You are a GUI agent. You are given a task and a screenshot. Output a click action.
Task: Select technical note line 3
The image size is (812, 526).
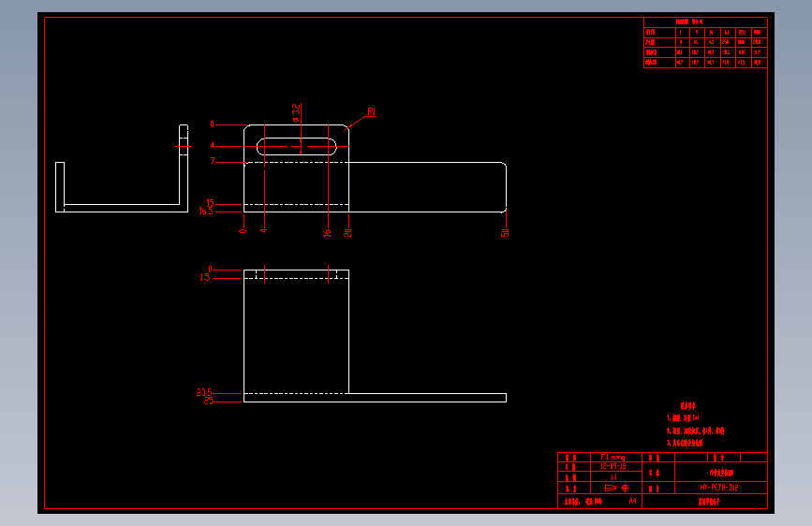click(x=685, y=443)
